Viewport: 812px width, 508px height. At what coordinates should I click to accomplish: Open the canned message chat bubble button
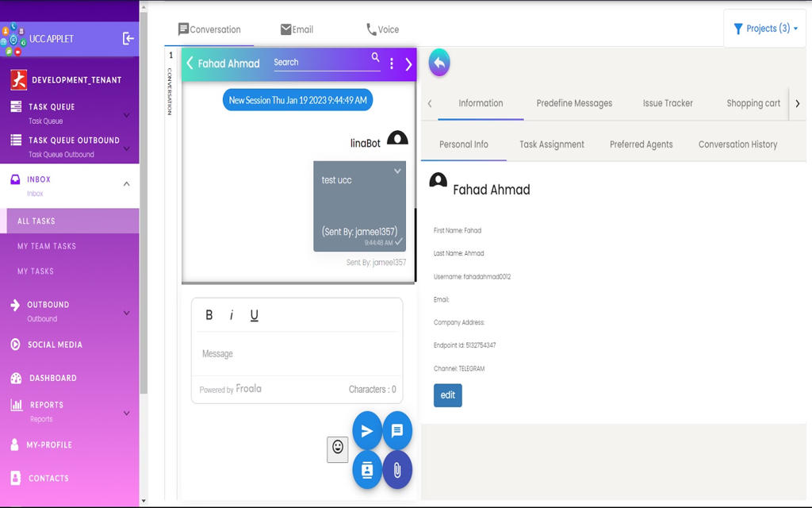(397, 431)
